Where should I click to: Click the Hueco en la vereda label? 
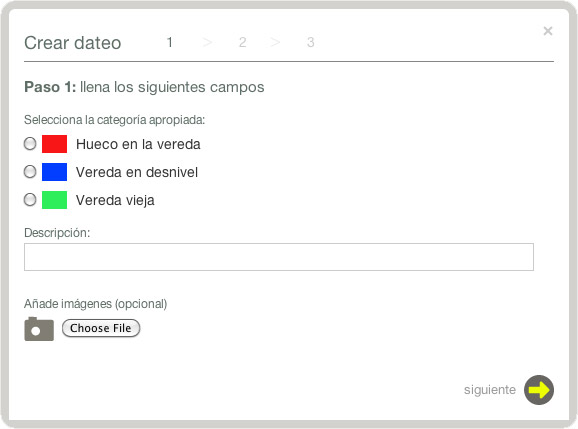138,144
